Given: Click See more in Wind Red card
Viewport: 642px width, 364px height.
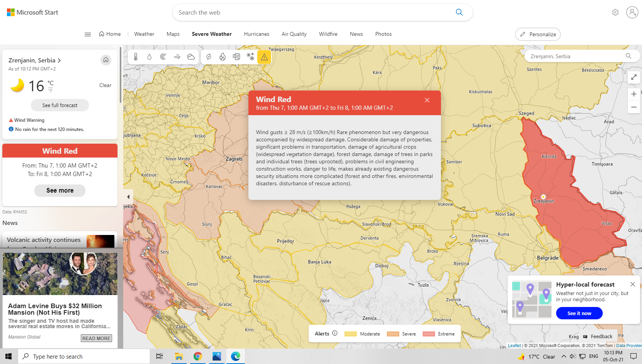Looking at the screenshot, I should coord(60,190).
